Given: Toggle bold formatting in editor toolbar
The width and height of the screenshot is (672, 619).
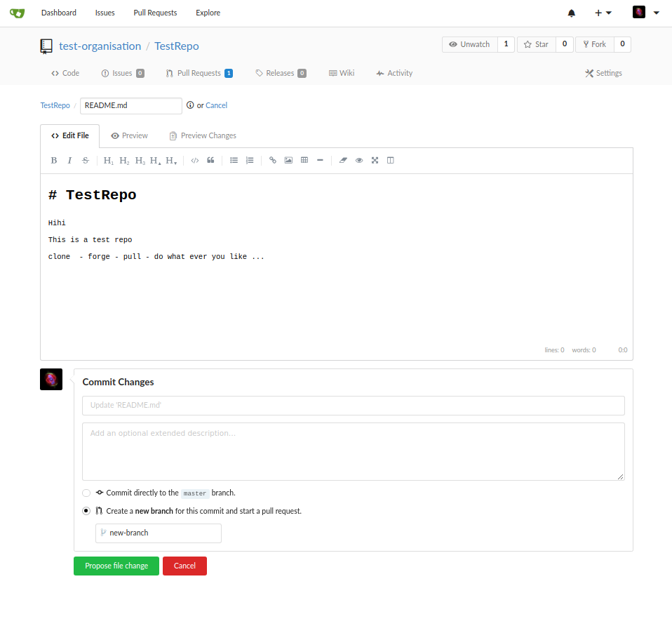Looking at the screenshot, I should (53, 160).
